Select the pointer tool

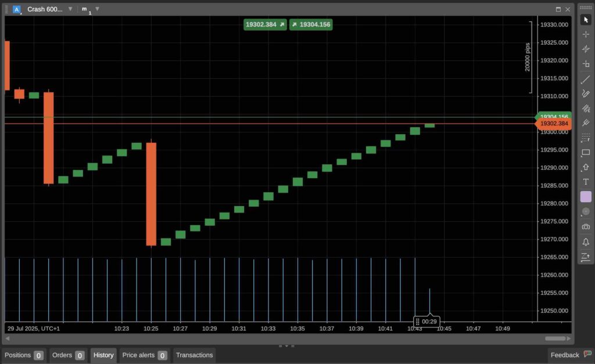[x=586, y=19]
